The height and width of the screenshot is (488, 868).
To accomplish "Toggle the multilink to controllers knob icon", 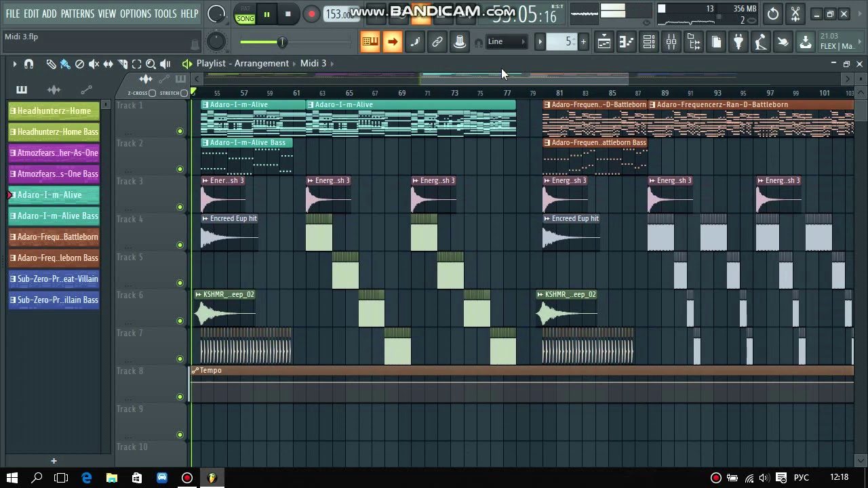I will (460, 42).
